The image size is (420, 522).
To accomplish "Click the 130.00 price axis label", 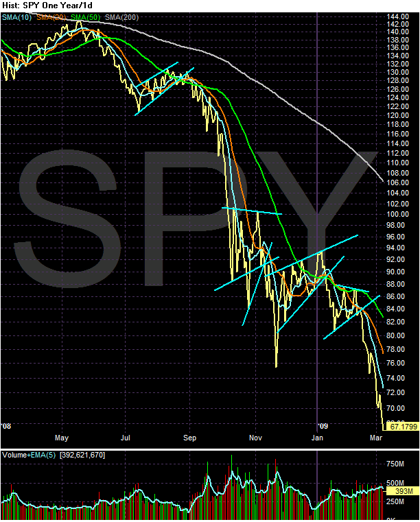I will [x=397, y=72].
